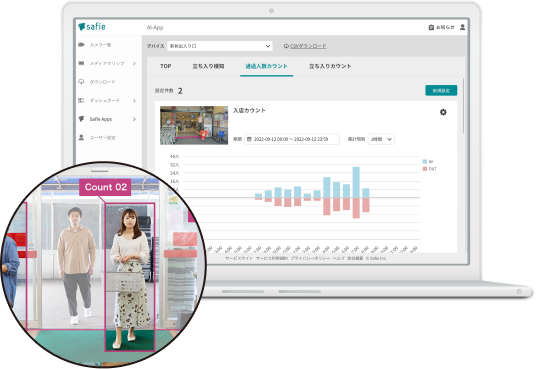Open the store entrance camera thumbnail
The image size is (536, 369).
(194, 125)
